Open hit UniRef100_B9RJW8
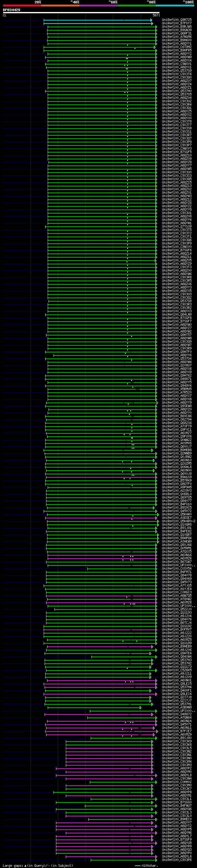Image resolution: width=197 pixels, height=868 pixels. pyautogui.click(x=176, y=26)
